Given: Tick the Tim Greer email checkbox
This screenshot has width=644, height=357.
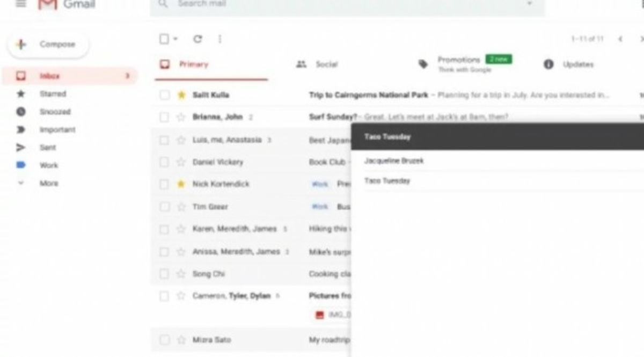Looking at the screenshot, I should (x=164, y=207).
